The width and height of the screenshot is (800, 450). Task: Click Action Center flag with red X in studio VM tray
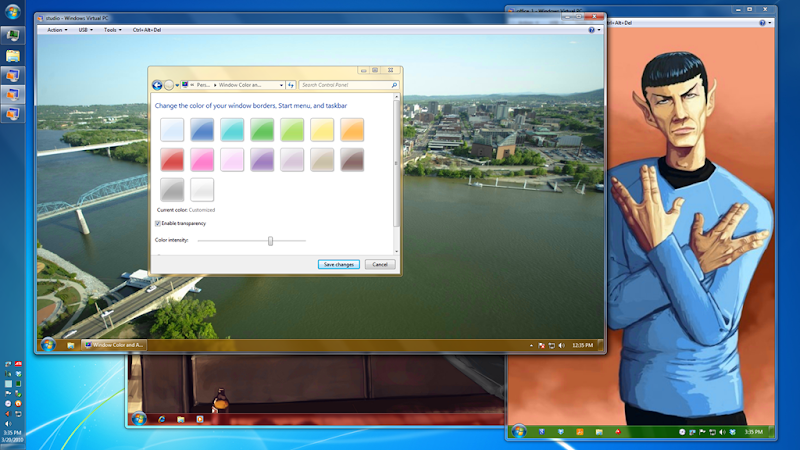tap(542, 345)
